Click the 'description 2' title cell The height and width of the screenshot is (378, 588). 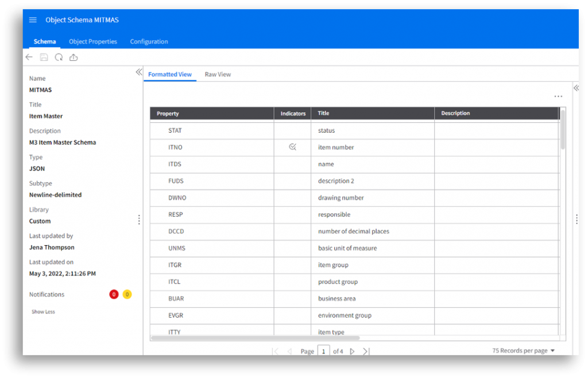pyautogui.click(x=373, y=181)
